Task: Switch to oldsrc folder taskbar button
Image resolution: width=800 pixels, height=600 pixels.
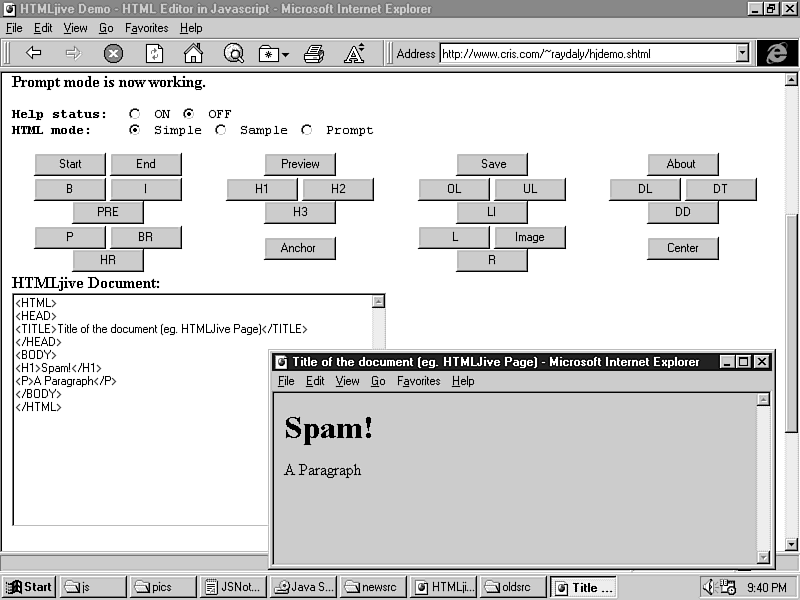Action: pyautogui.click(x=513, y=587)
